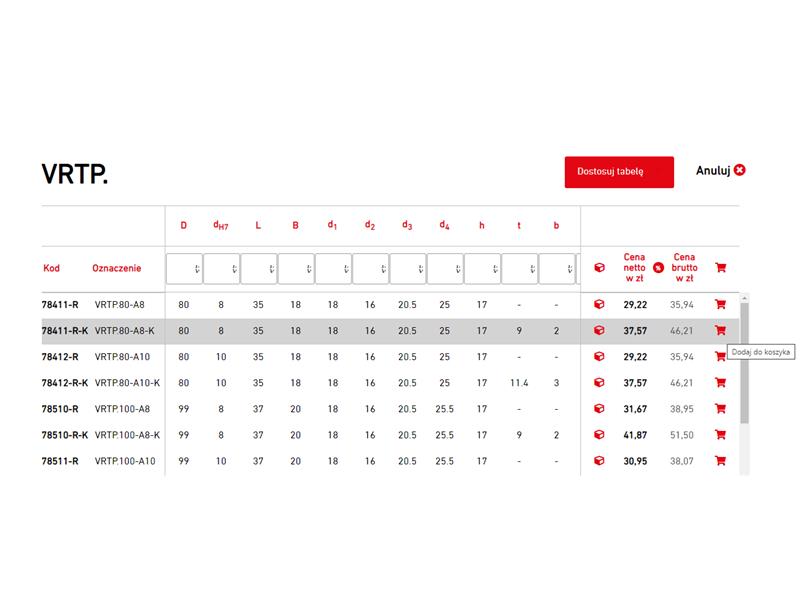Click designation VRTP.80-A8
Image resolution: width=800 pixels, height=600 pixels.
pyautogui.click(x=120, y=305)
